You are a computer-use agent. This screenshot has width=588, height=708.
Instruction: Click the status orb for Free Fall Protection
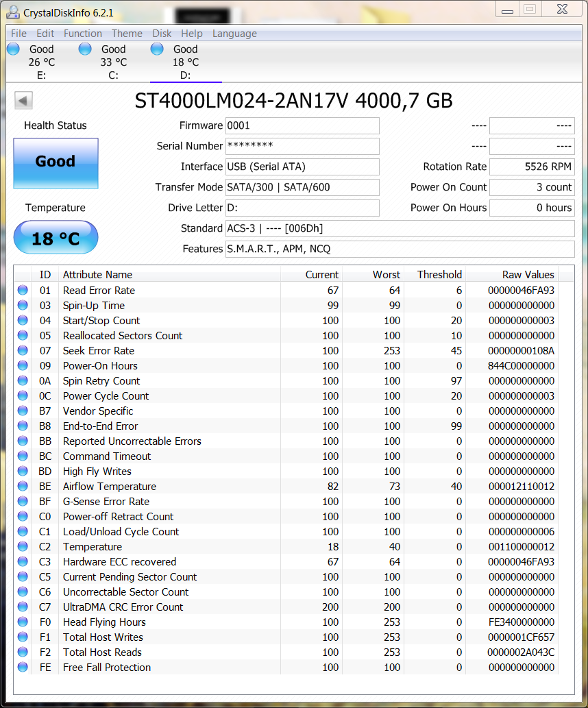coord(23,667)
